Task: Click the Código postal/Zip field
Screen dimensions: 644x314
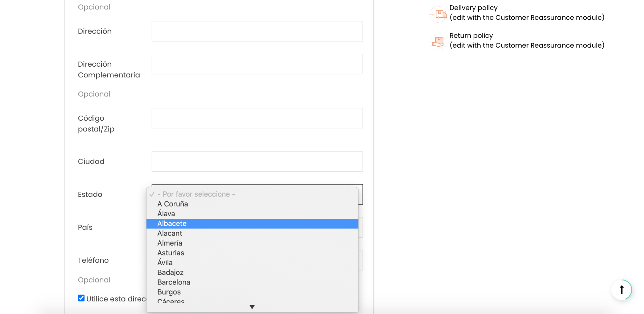Action: pyautogui.click(x=257, y=118)
